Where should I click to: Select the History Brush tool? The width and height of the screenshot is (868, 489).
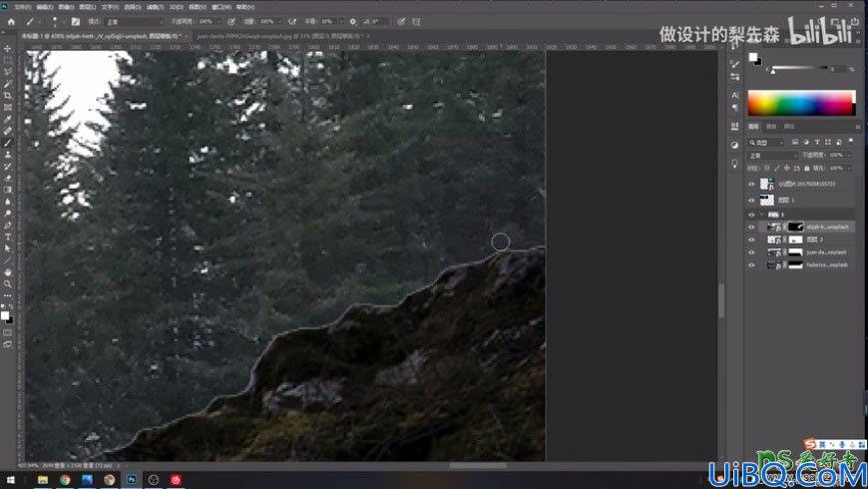pyautogui.click(x=8, y=166)
